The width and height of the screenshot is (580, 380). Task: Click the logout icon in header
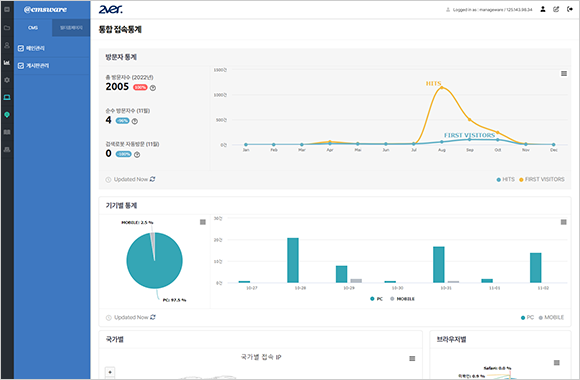coord(570,9)
